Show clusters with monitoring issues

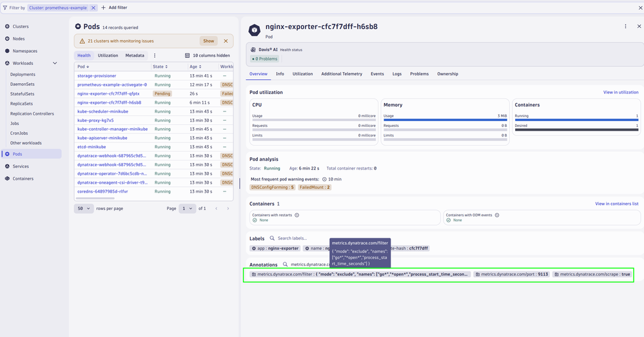(209, 41)
